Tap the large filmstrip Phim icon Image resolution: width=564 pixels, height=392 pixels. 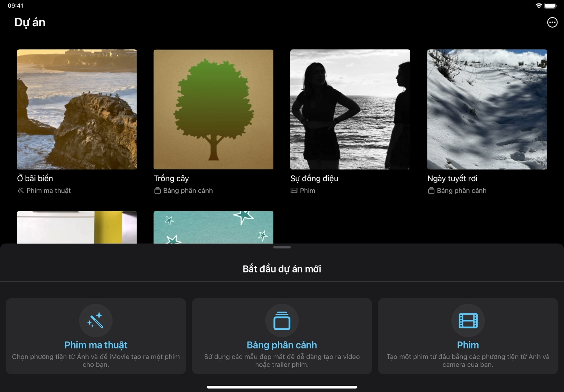pyautogui.click(x=468, y=320)
